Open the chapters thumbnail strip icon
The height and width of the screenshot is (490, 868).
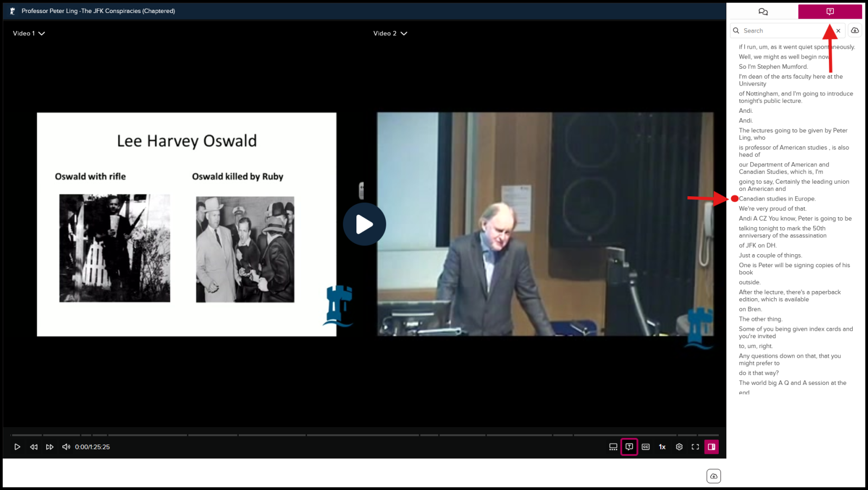tap(613, 447)
